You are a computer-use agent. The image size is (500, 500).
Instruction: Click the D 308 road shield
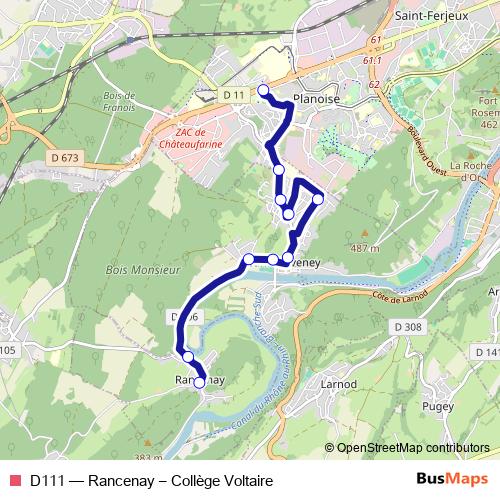pyautogui.click(x=408, y=327)
